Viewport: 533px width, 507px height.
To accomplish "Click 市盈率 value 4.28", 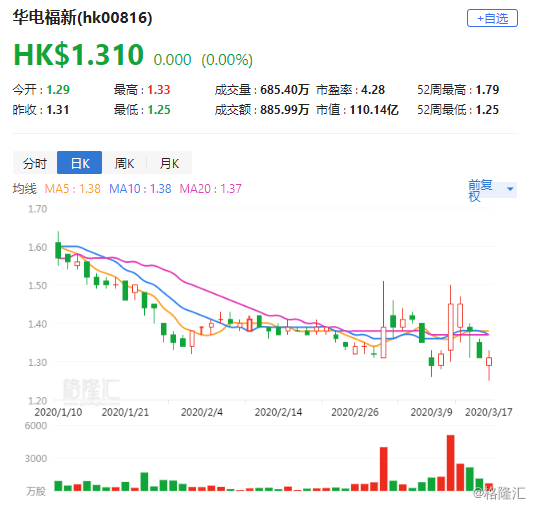I will click(373, 90).
